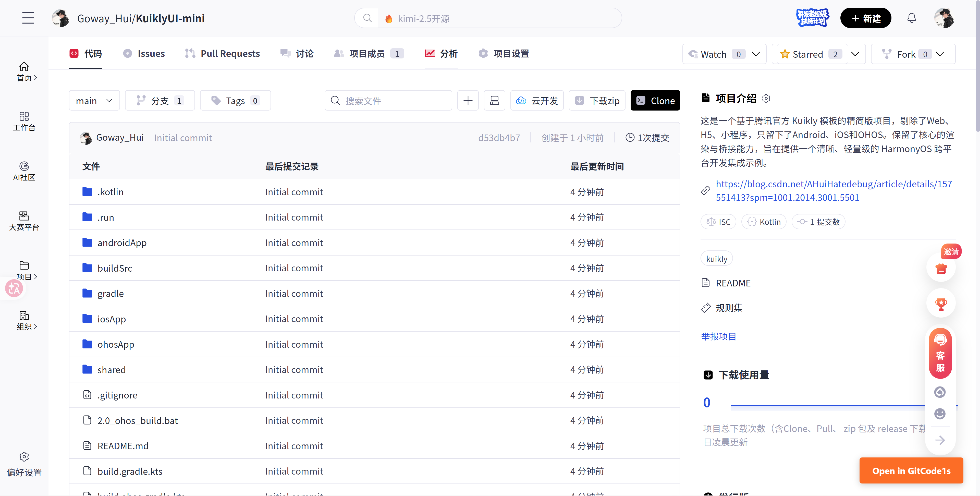Click the trophy floating icon
This screenshot has height=496, width=980.
[x=941, y=304]
